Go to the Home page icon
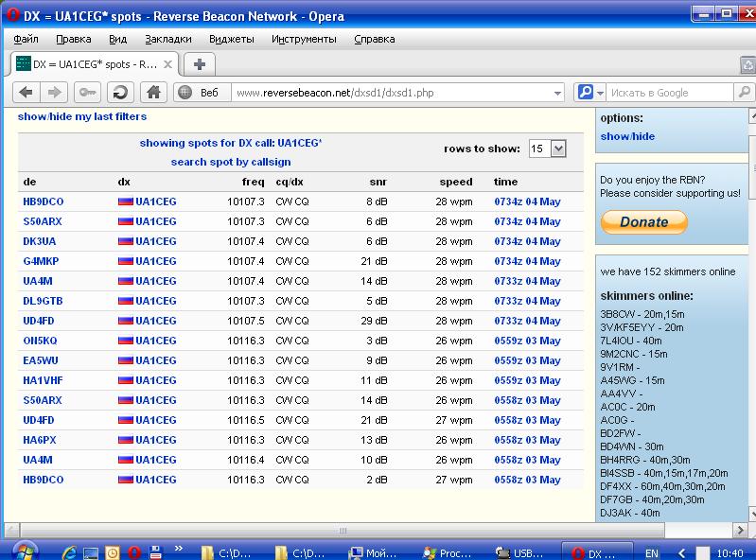The width and height of the screenshot is (756, 560). (x=152, y=92)
